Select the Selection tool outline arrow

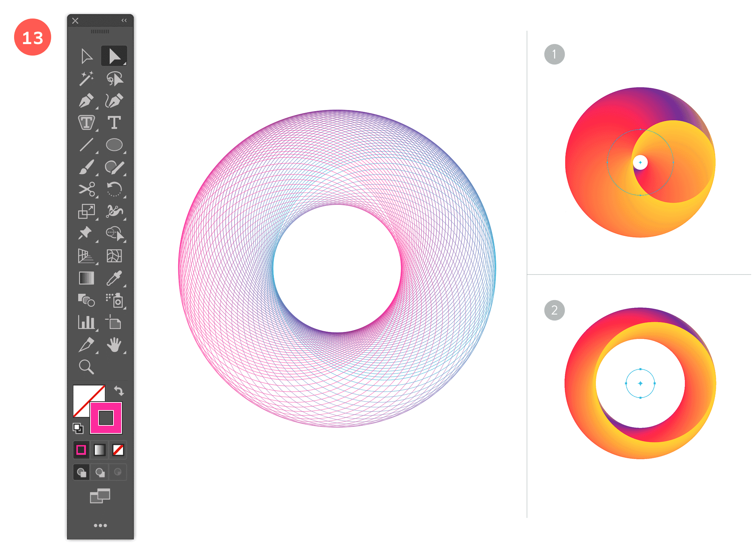[x=86, y=56]
